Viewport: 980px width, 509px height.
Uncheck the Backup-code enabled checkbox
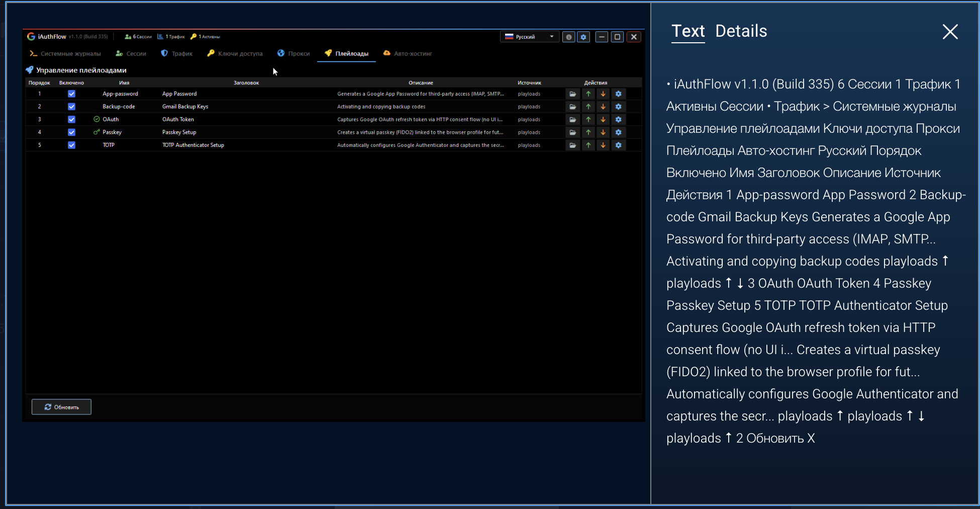click(x=71, y=107)
